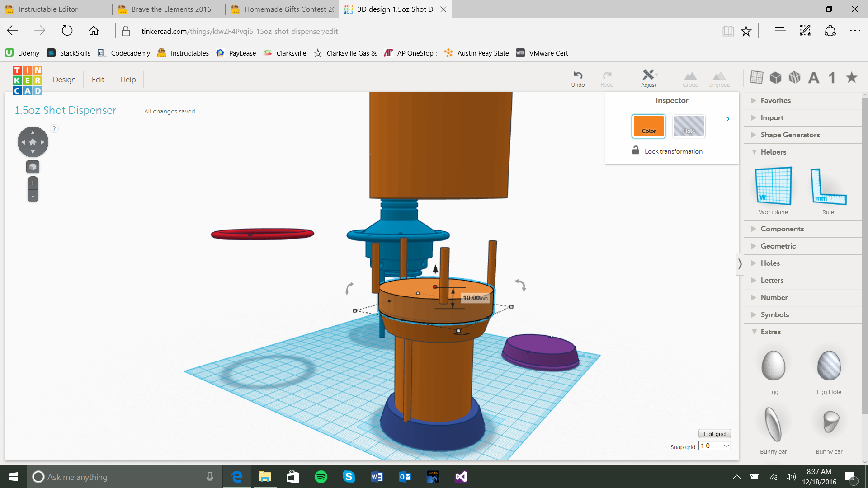This screenshot has width=868, height=488.
Task: Open the Design menu
Action: click(x=64, y=80)
